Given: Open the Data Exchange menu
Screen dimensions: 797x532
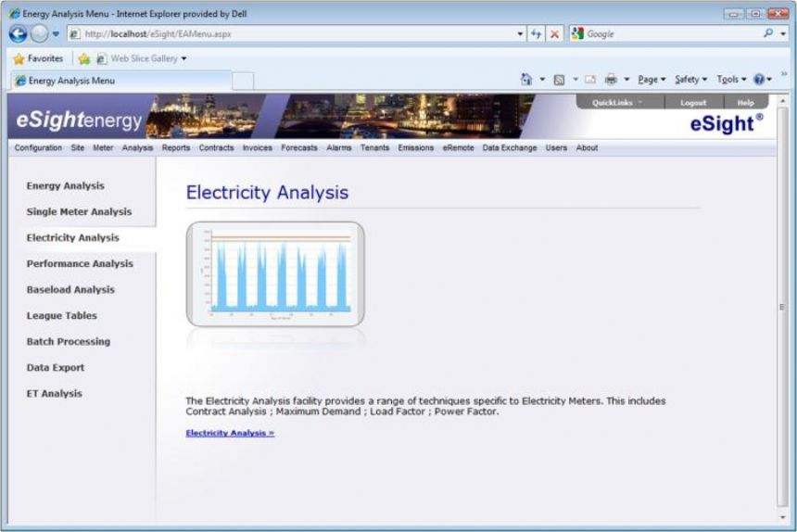Looking at the screenshot, I should (510, 148).
